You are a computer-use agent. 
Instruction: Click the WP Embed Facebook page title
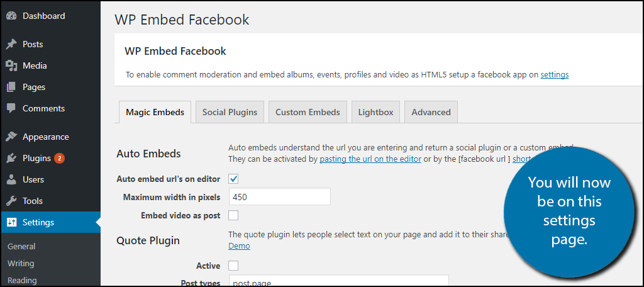click(182, 20)
